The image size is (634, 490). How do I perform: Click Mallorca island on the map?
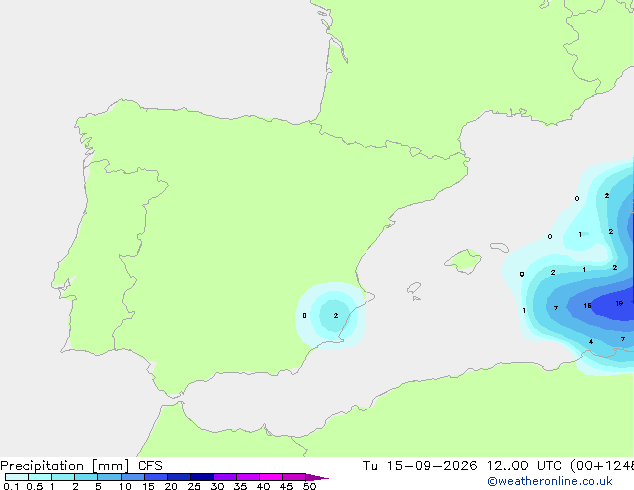464,261
